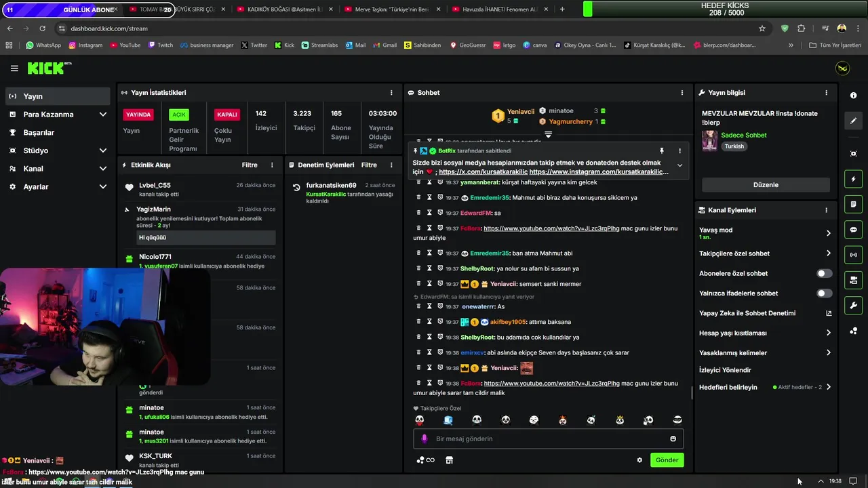The width and height of the screenshot is (868, 488).
Task: Click İzleyici Yönlendir option
Action: (x=725, y=370)
